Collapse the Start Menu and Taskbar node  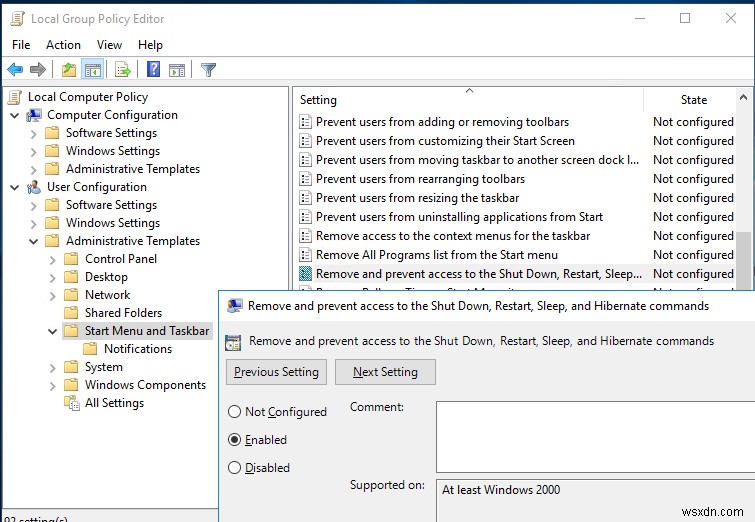coord(52,331)
